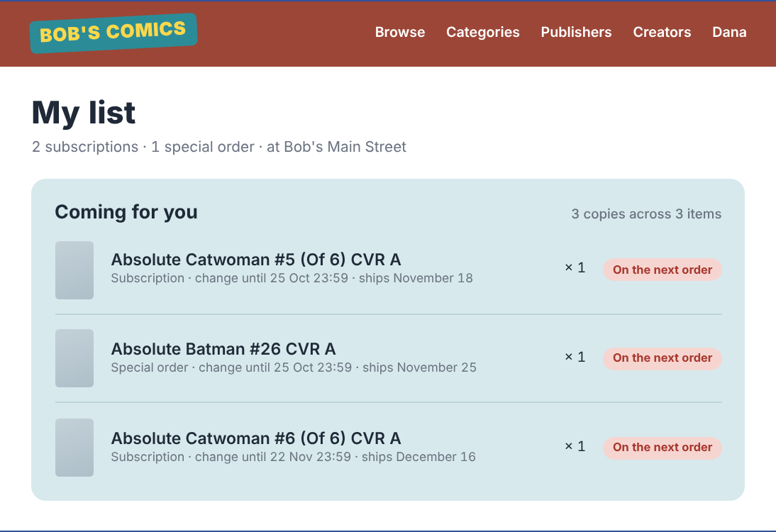Click title Absolute Catwoman #5 (Of 6) CVR A
776x532 pixels.
coord(256,260)
